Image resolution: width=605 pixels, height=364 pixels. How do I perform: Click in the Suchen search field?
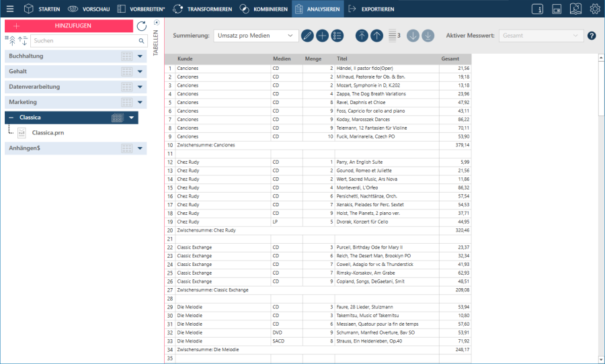pyautogui.click(x=83, y=41)
